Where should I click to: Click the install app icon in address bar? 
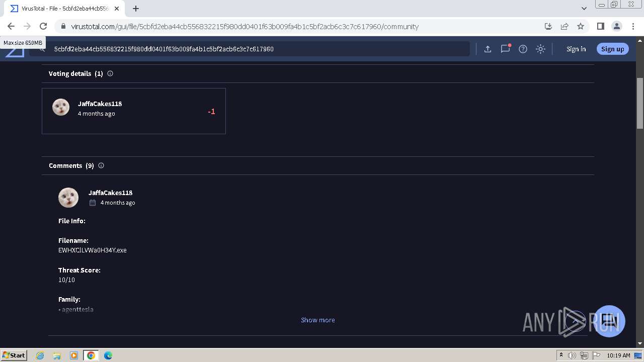pyautogui.click(x=548, y=26)
